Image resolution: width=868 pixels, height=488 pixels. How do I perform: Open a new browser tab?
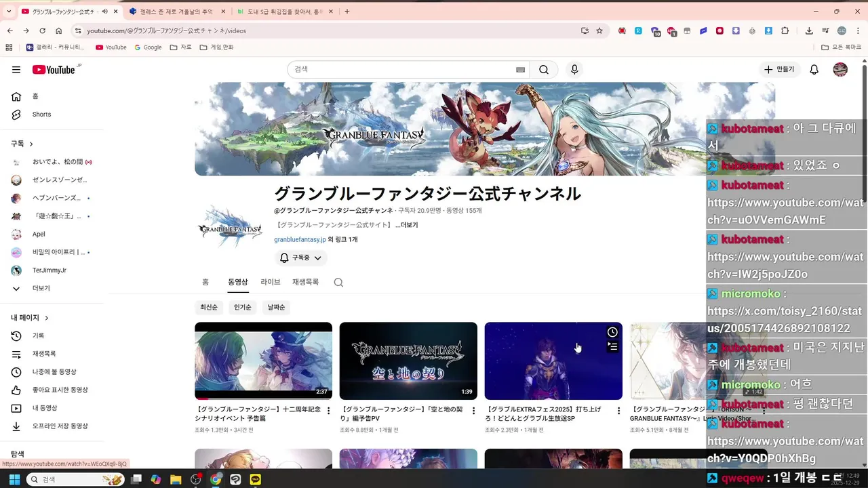coord(347,12)
